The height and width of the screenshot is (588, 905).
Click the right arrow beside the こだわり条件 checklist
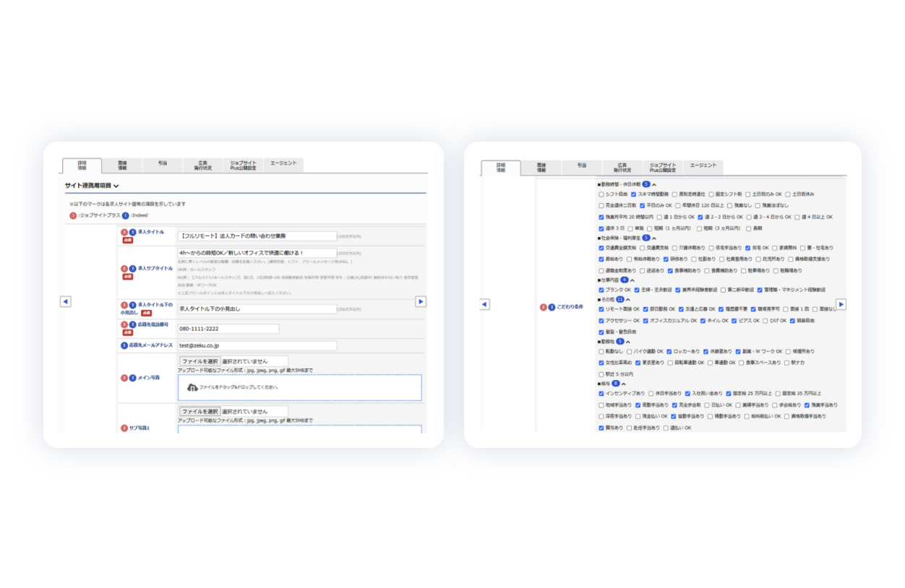[x=841, y=305]
